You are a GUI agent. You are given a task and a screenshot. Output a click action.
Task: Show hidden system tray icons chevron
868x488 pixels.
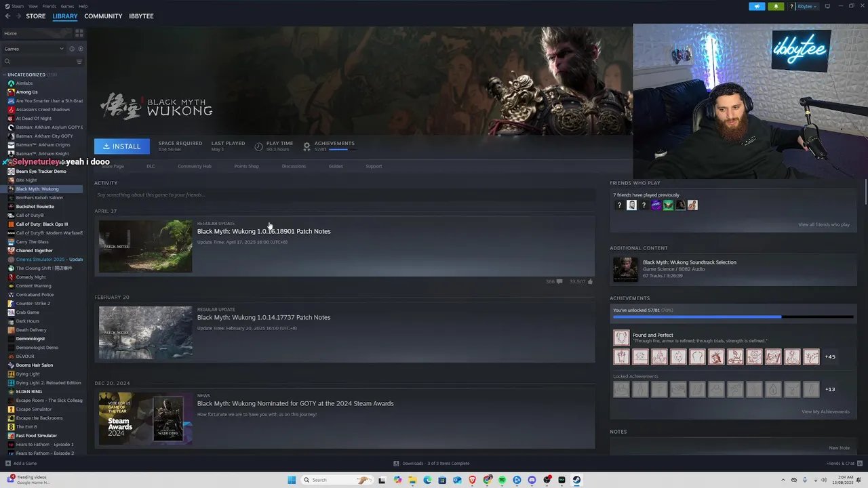pos(783,480)
